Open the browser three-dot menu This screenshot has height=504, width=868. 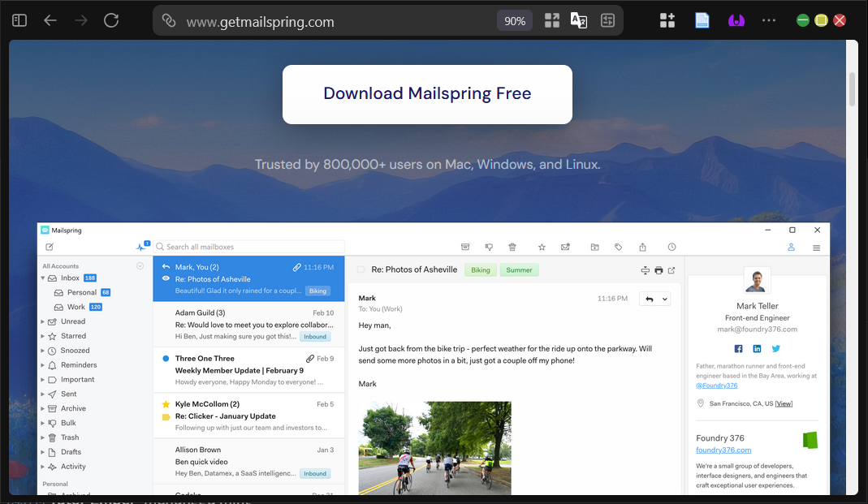click(x=769, y=20)
